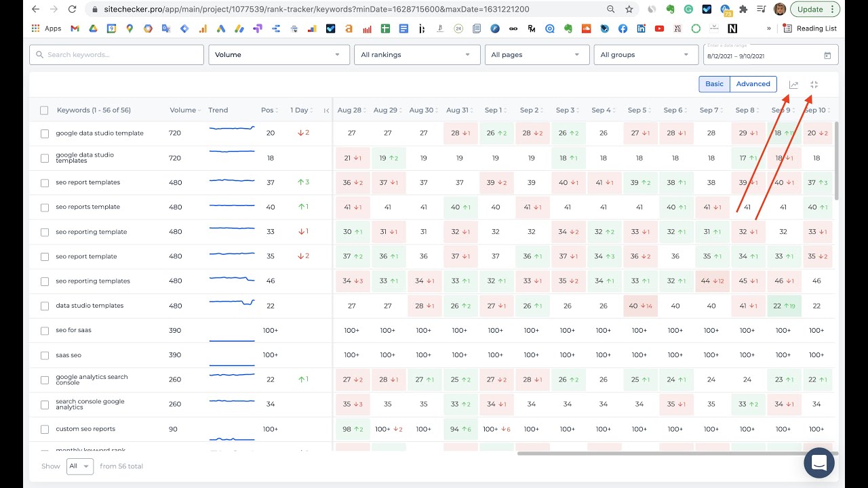Image resolution: width=868 pixels, height=488 pixels.
Task: Sort by Pos column header
Action: (x=269, y=110)
